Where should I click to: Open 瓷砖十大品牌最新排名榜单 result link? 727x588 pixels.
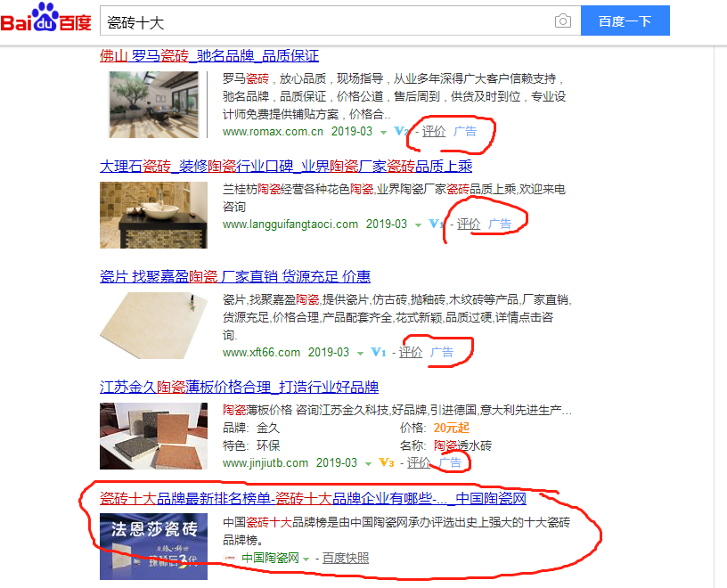(x=313, y=499)
